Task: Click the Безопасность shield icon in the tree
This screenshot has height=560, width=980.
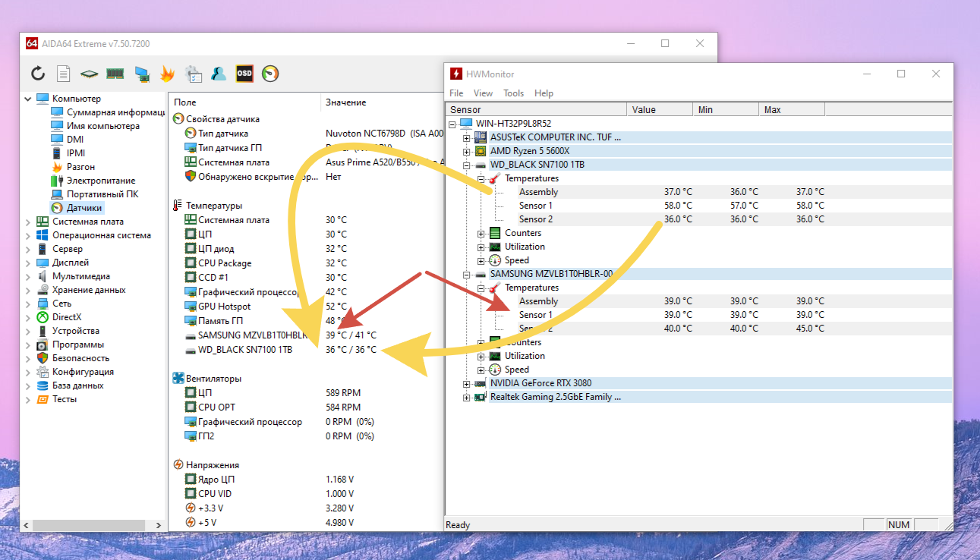Action: click(43, 358)
